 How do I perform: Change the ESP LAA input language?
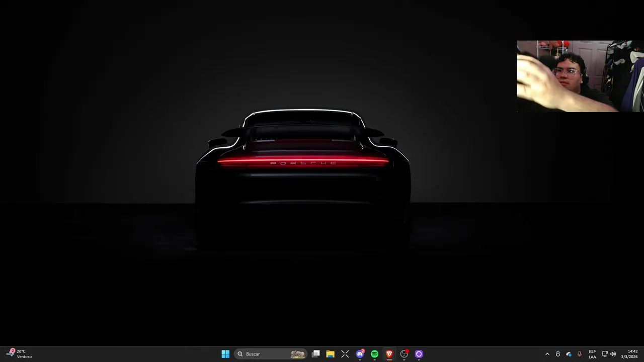click(592, 354)
